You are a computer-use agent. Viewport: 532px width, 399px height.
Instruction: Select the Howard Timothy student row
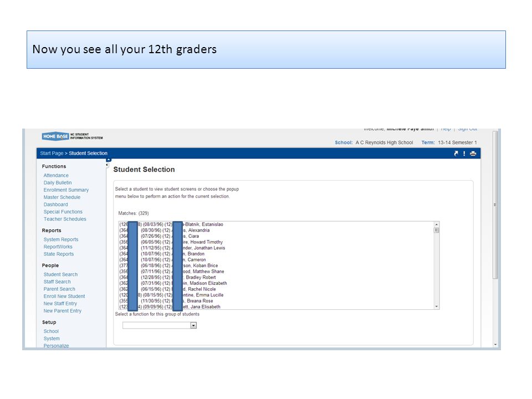[x=276, y=242]
